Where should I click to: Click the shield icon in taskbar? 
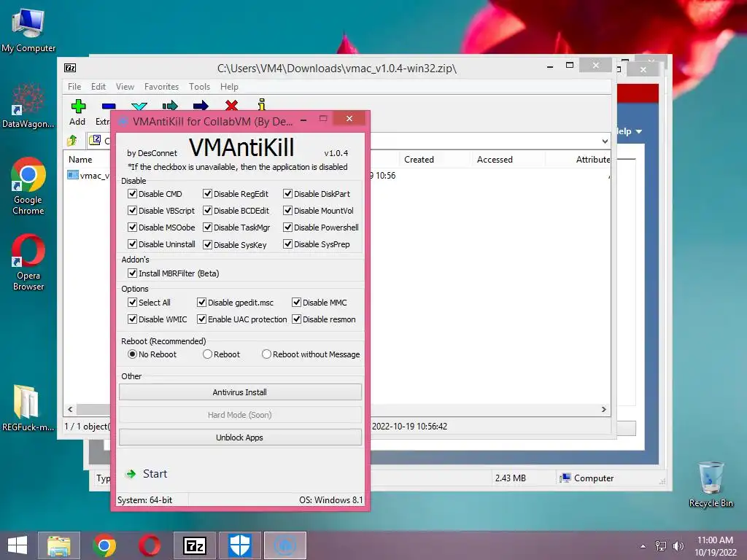239,545
